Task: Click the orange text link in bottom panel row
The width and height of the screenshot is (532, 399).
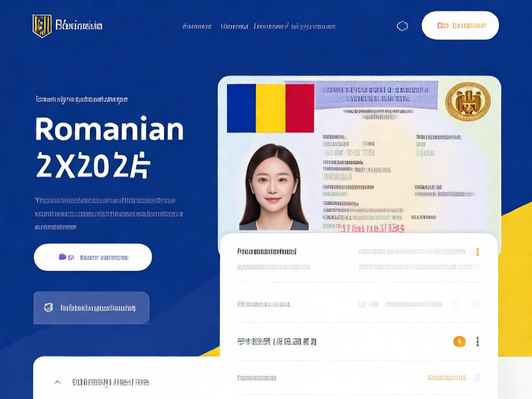Action: 447,378
